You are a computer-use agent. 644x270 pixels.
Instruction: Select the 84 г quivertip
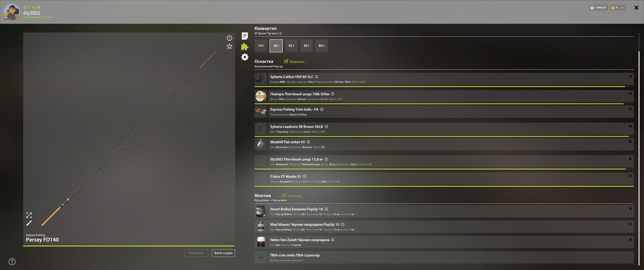[321, 46]
